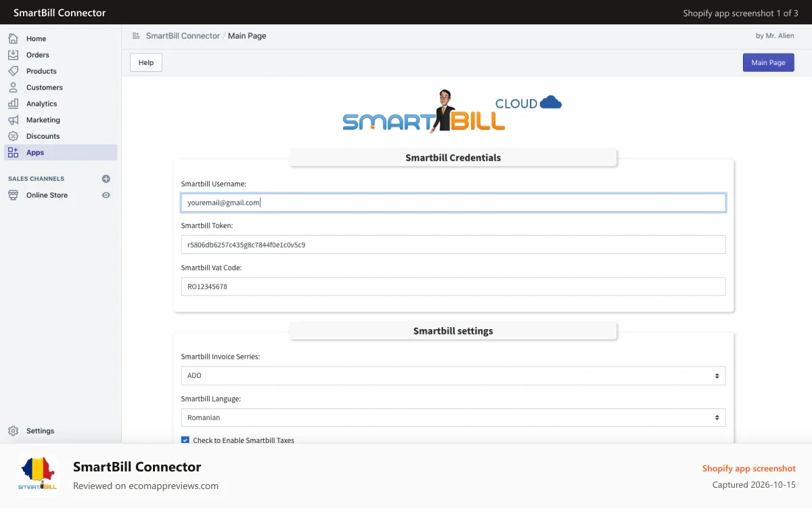This screenshot has height=508, width=812.
Task: Click the Online Store shop icon
Action: [x=13, y=195]
